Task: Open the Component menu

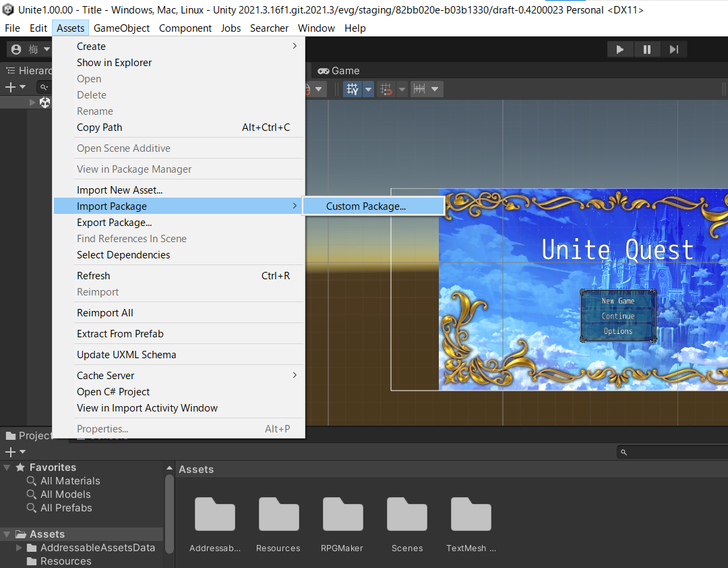Action: (x=185, y=28)
